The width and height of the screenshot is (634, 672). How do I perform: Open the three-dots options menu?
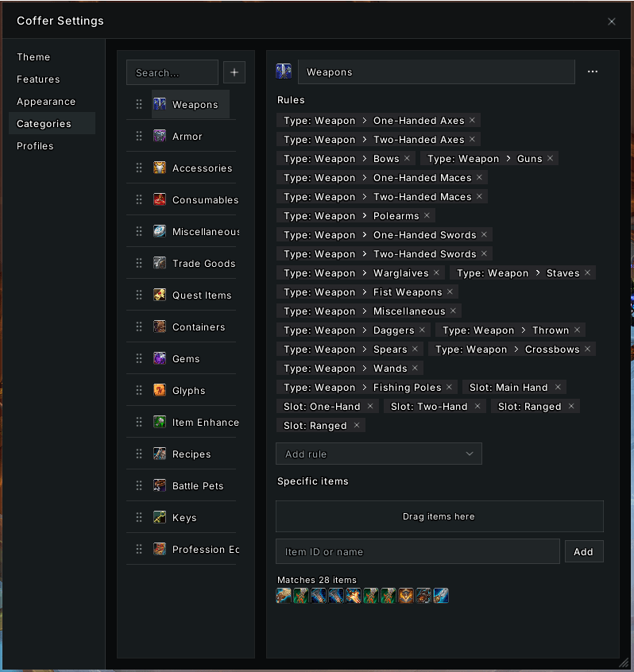click(x=593, y=71)
